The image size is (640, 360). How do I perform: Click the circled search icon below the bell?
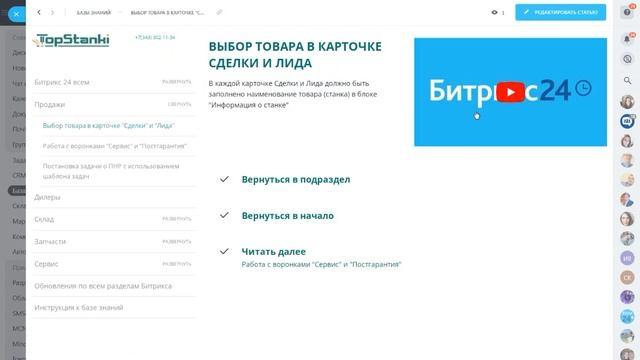[x=627, y=59]
